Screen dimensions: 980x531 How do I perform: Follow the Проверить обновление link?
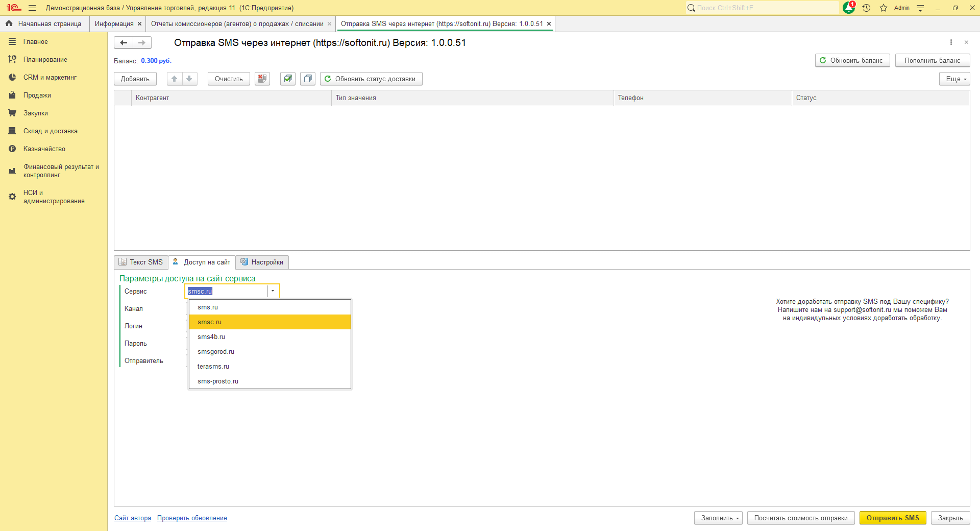pos(192,518)
